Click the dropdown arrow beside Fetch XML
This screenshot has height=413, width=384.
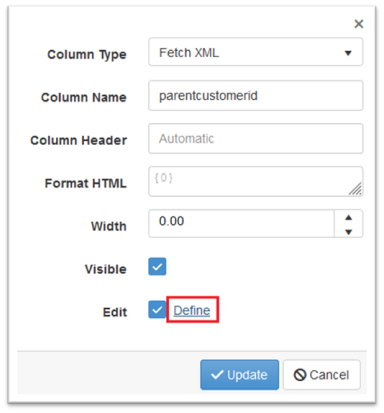click(x=348, y=53)
